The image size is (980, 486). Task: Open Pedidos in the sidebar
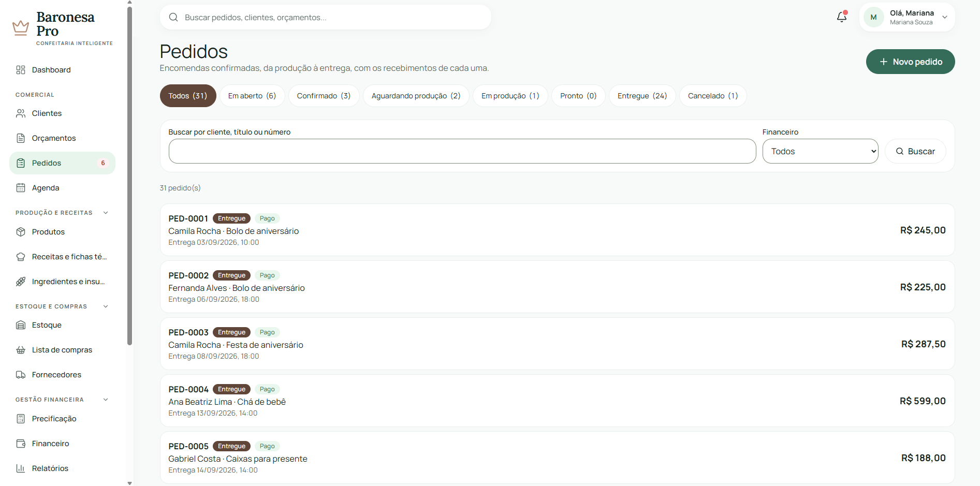[62, 163]
